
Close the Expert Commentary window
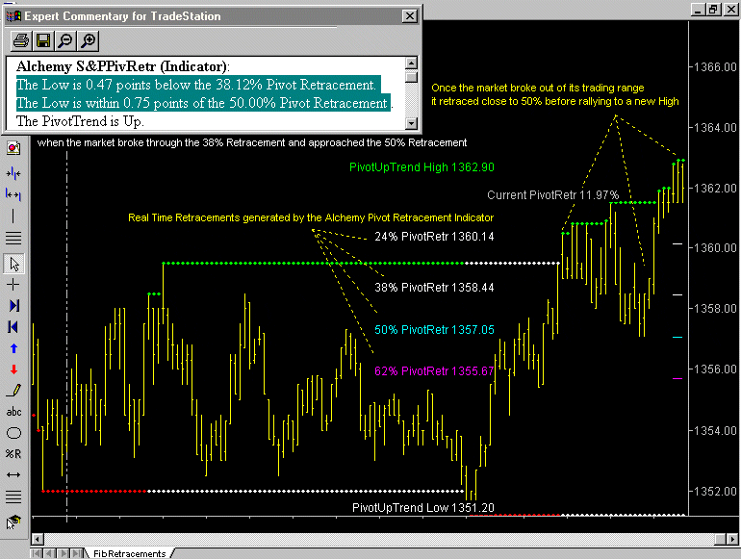click(x=410, y=16)
